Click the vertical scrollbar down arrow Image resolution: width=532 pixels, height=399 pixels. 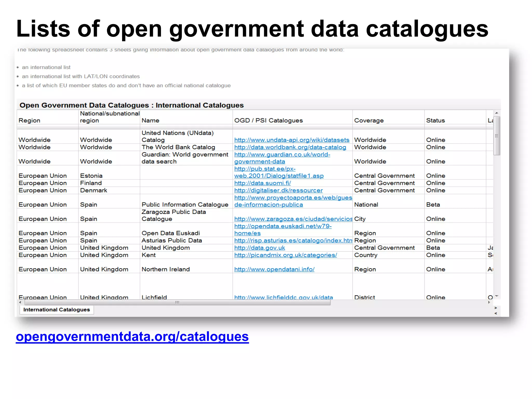click(497, 296)
